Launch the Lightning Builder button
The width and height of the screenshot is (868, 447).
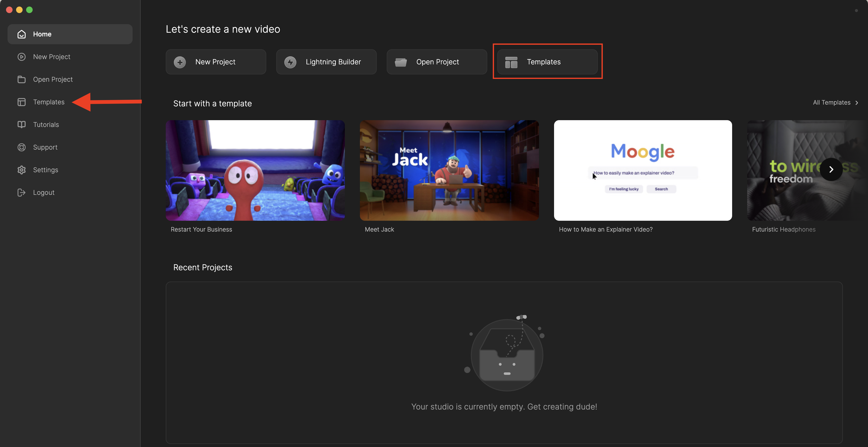(327, 62)
